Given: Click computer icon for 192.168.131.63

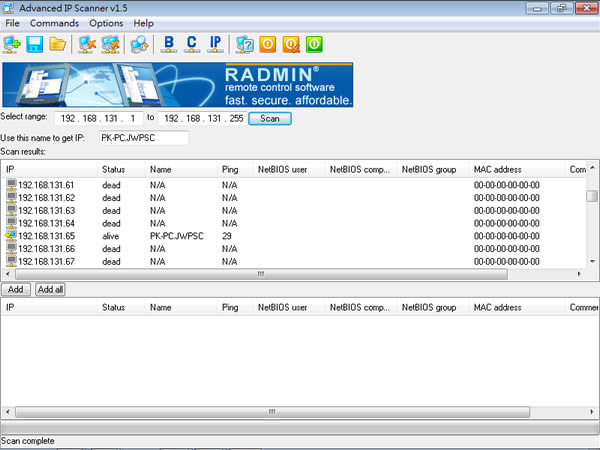Looking at the screenshot, I should (x=11, y=210).
